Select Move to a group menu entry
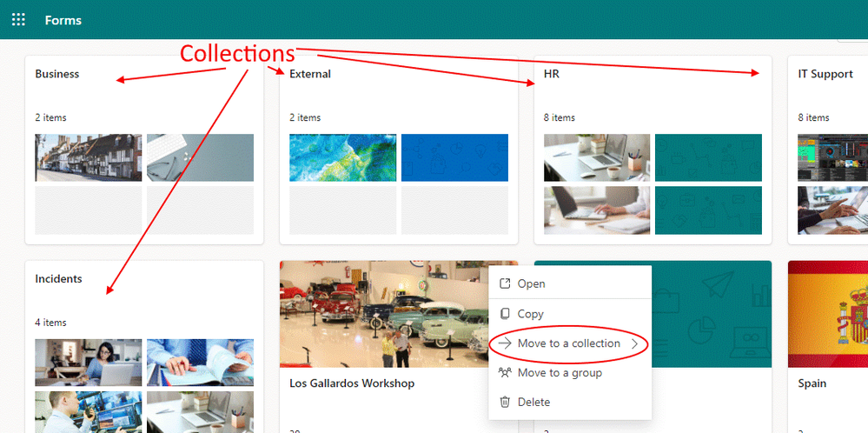868x433 pixels. (x=570, y=373)
